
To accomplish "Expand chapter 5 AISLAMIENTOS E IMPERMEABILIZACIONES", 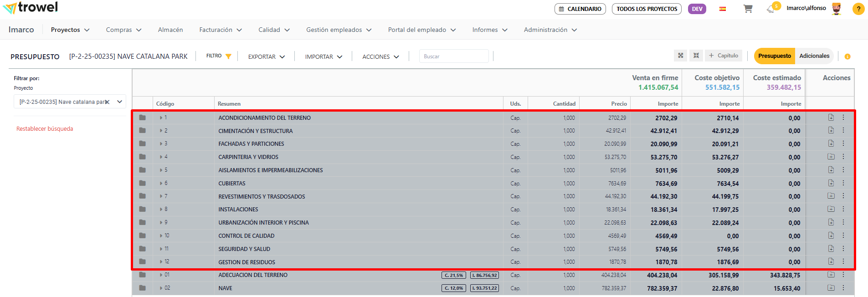I will click(161, 170).
